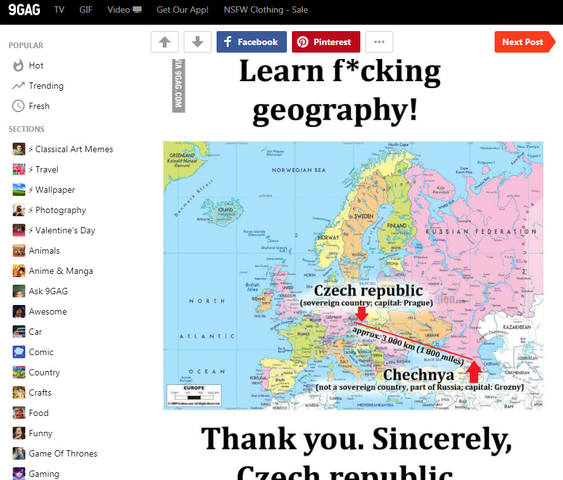
Task: Open the Ask 9GAG section
Action: click(48, 291)
